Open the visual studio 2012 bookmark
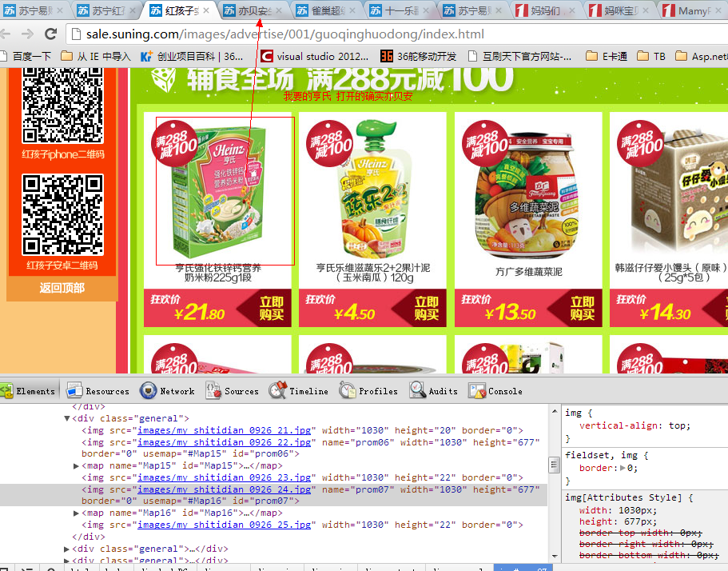Viewport: 728px width, 571px height. point(314,56)
